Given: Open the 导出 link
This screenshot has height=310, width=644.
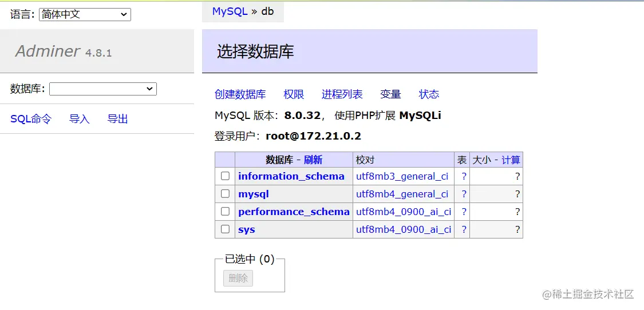Looking at the screenshot, I should 117,119.
